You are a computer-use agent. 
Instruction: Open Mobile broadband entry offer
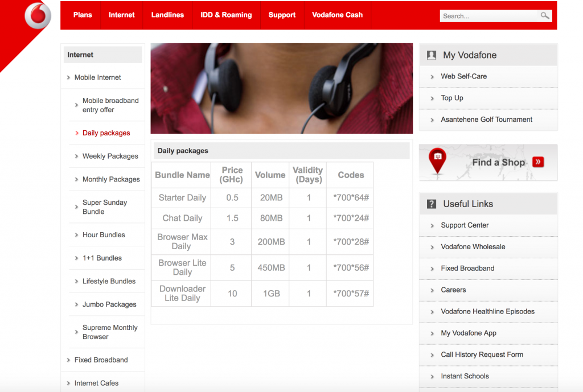click(x=110, y=105)
